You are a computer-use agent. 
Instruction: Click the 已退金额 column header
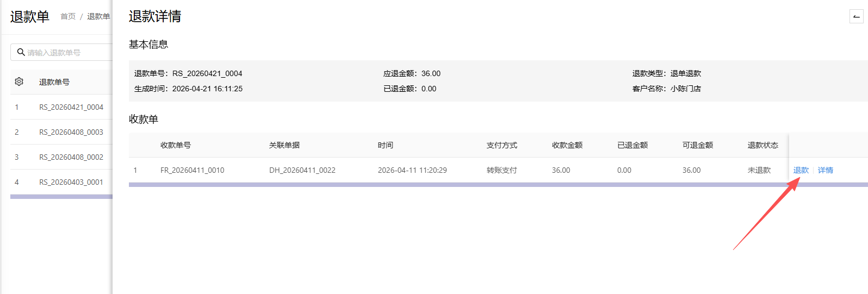(633, 145)
